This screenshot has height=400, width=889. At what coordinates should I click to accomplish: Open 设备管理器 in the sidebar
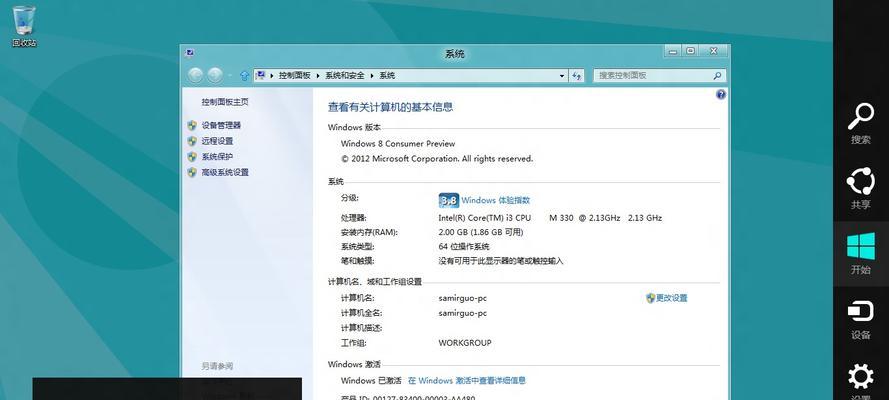pos(221,125)
